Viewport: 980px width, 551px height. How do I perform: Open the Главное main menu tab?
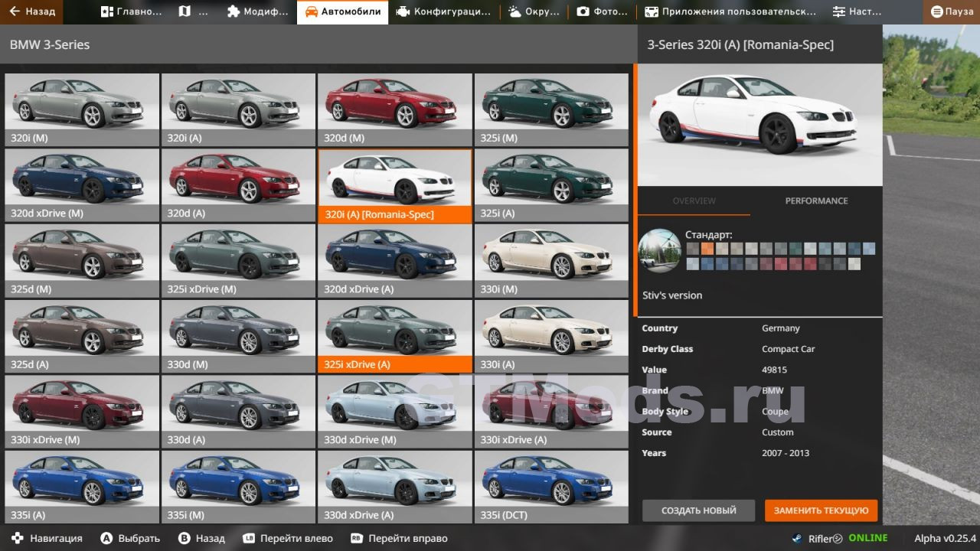132,11
